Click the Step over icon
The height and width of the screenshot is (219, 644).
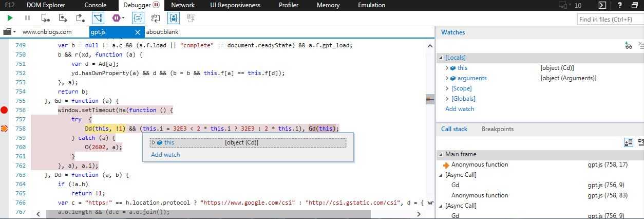[63, 18]
